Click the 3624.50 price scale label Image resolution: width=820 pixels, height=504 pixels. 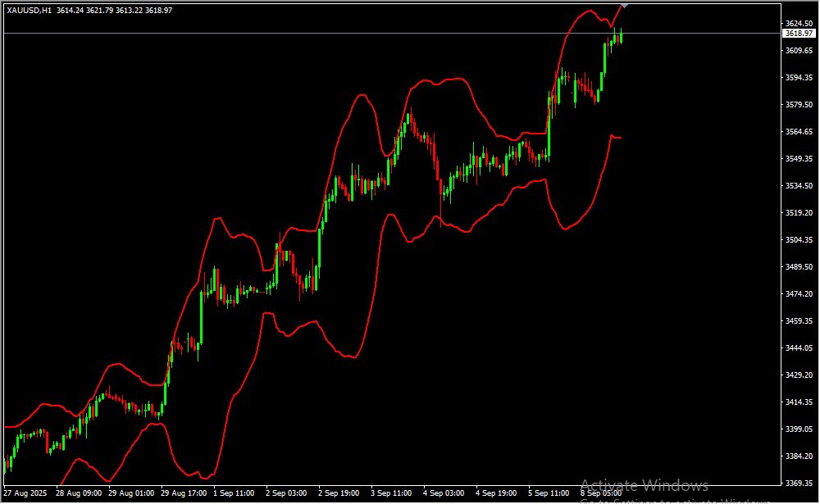(x=798, y=23)
